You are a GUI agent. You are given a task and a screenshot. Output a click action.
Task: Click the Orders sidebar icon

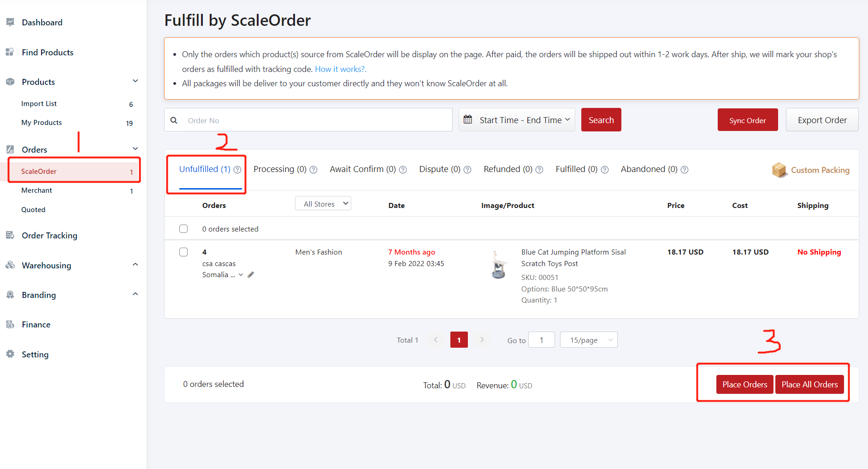pos(10,149)
